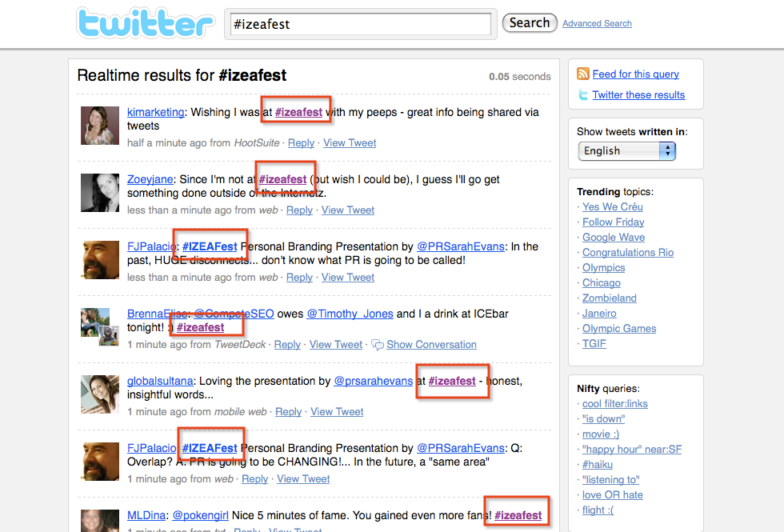Select Google Wave trending topic
Screen dimensions: 784x532
(x=614, y=238)
